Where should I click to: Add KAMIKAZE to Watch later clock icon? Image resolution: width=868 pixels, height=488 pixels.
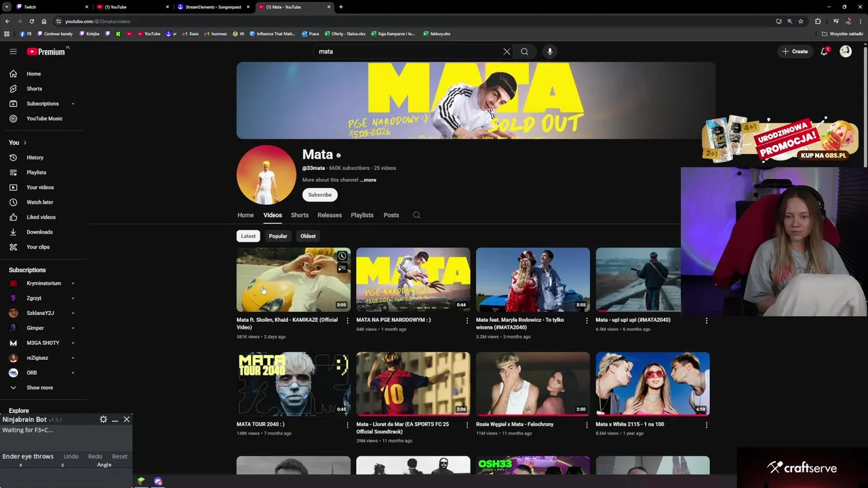[342, 256]
